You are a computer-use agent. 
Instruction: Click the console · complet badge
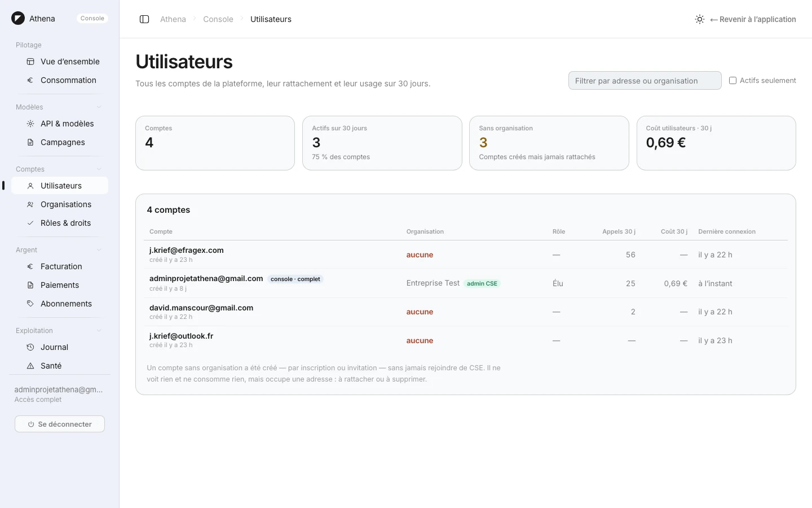pos(295,279)
